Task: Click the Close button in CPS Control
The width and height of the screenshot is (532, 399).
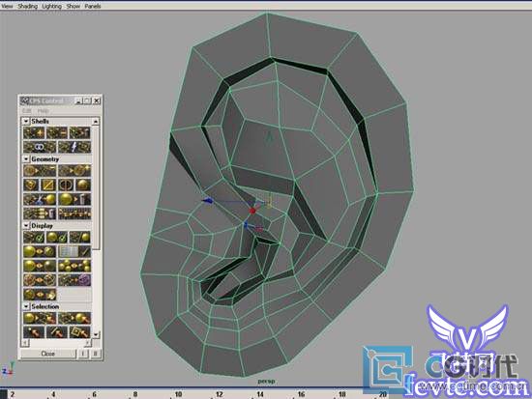Action: [47, 354]
